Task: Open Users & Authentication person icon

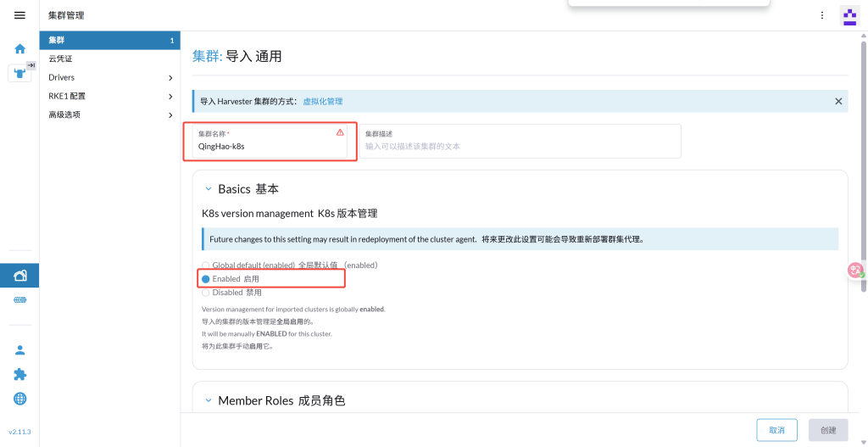Action: click(x=19, y=349)
